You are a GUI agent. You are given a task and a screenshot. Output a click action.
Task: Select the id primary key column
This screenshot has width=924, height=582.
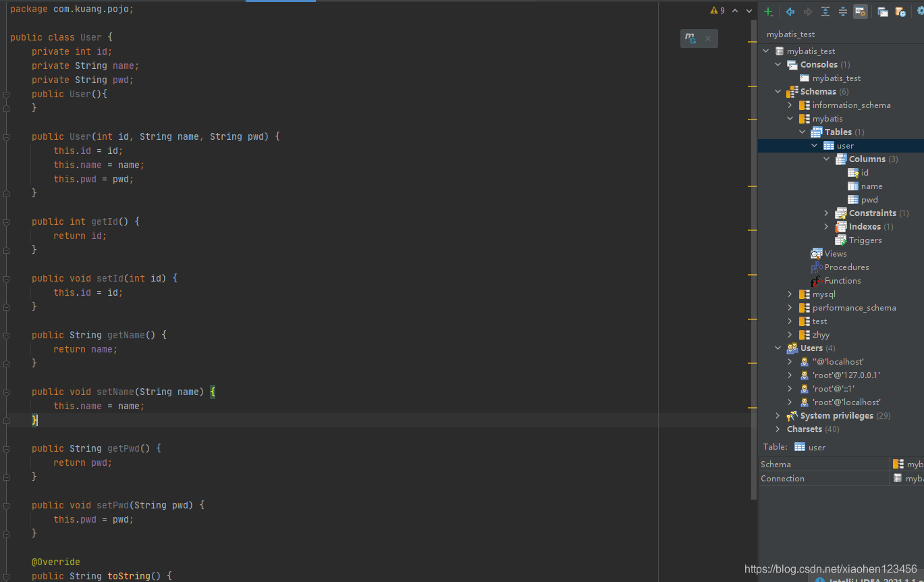[x=864, y=173]
